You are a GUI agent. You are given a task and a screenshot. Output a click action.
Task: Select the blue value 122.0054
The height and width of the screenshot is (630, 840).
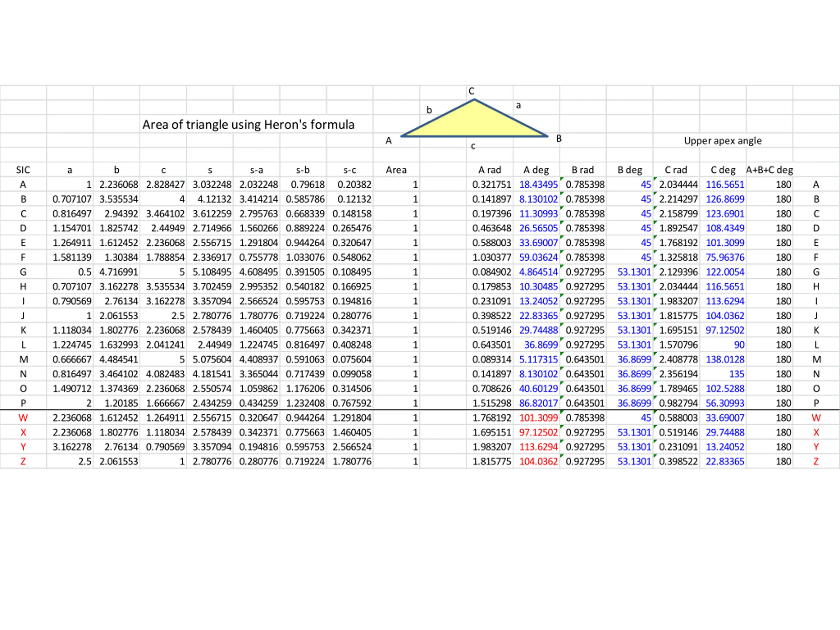pyautogui.click(x=725, y=272)
